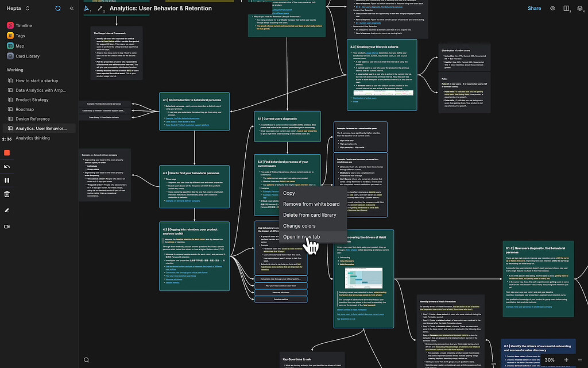Open the 30% zoom level control
Viewport: 588px width, 368px height.
coord(551,359)
